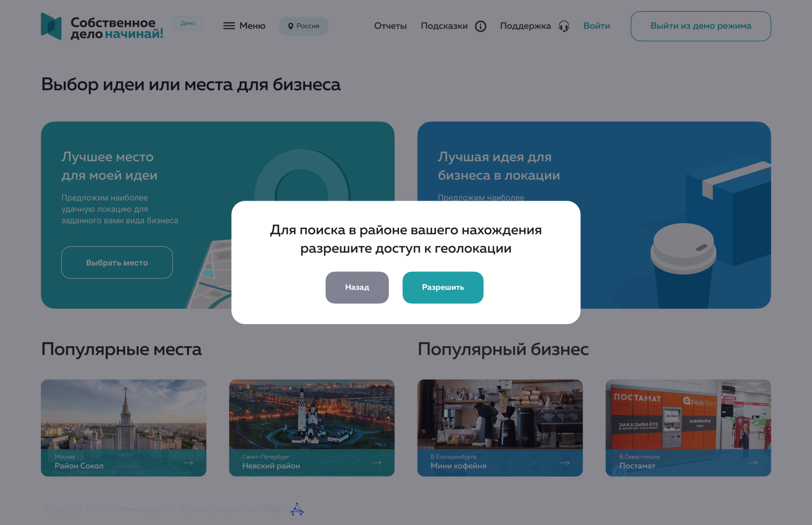Click the Собственное дело начинай! logo text
The height and width of the screenshot is (525, 812).
116,28
